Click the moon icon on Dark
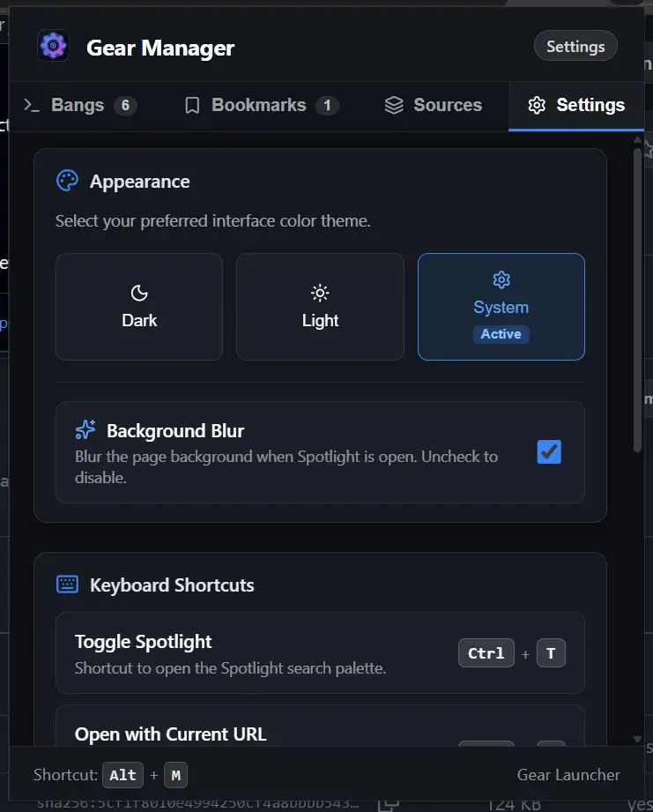The width and height of the screenshot is (653, 812). tap(139, 293)
